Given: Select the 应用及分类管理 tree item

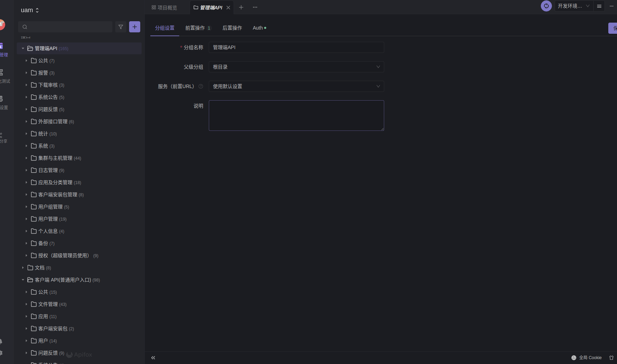Looking at the screenshot, I should (79, 182).
